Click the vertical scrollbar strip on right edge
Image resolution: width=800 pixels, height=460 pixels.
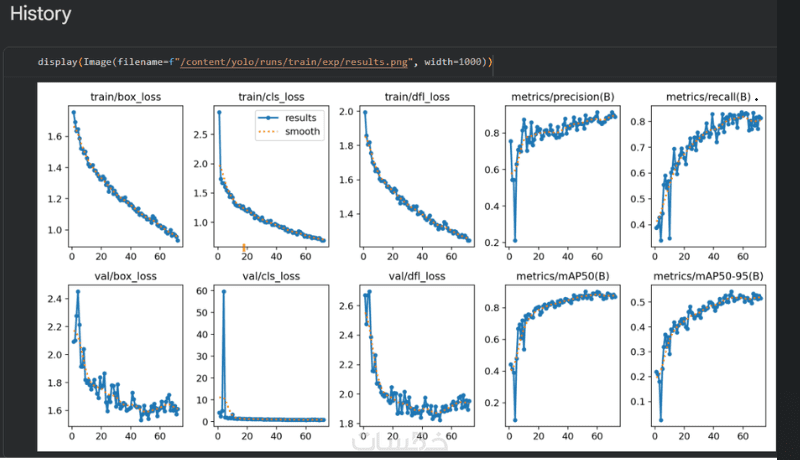click(788, 229)
